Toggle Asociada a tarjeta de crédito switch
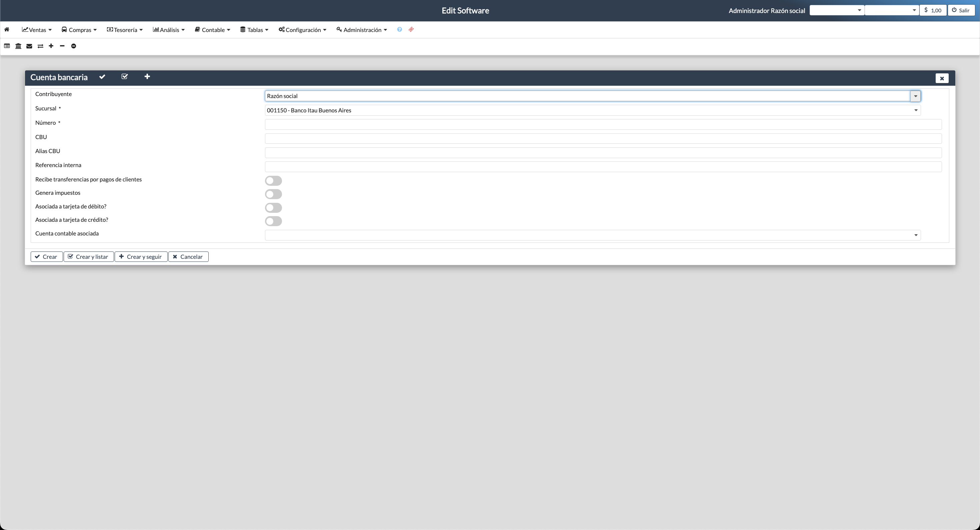This screenshot has height=530, width=980. [x=273, y=221]
